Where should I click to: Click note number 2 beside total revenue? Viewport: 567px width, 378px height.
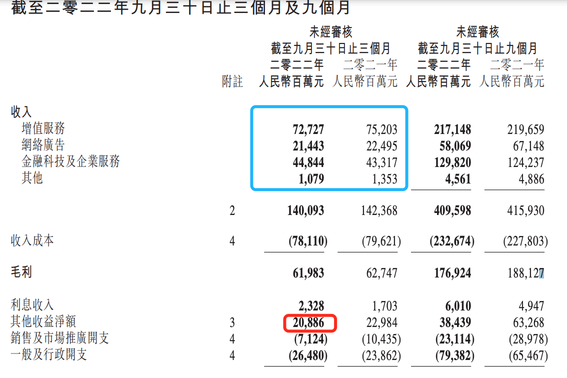pyautogui.click(x=232, y=211)
